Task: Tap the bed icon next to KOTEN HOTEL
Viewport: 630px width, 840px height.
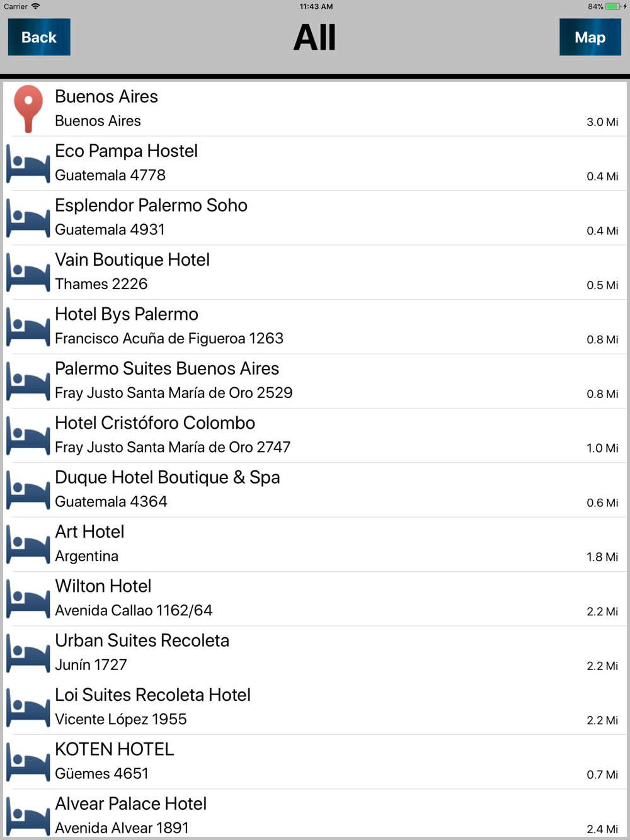Action: (x=28, y=762)
